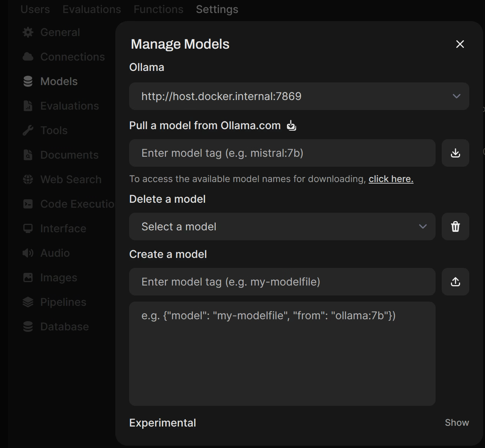Switch to the Users tab

(35, 9)
